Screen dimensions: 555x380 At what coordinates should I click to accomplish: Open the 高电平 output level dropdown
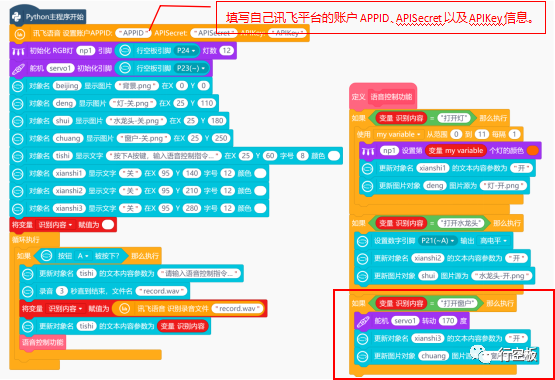pyautogui.click(x=493, y=241)
